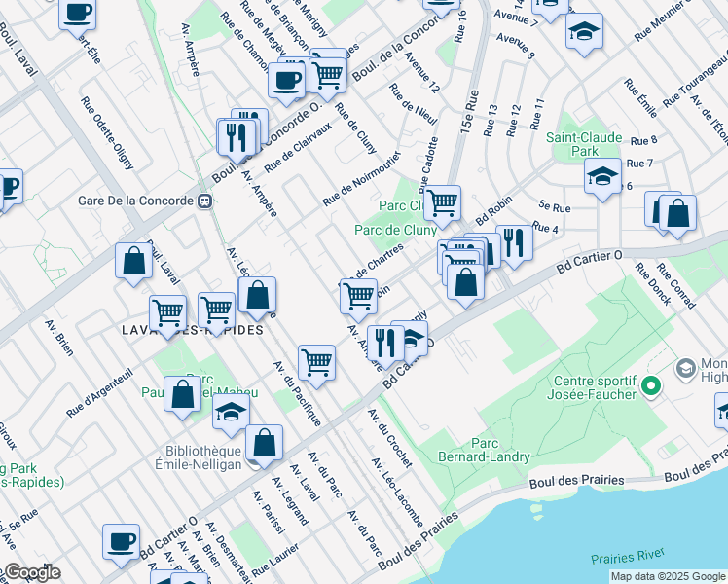The image size is (728, 584).
Task: Select the coffee cup marker near Bd Cartier O
Action: pos(122,546)
